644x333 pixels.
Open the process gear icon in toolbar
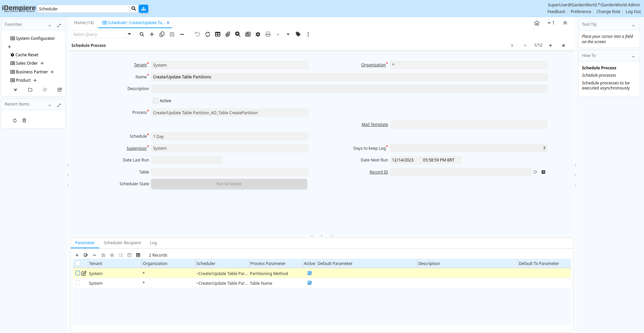tap(258, 34)
